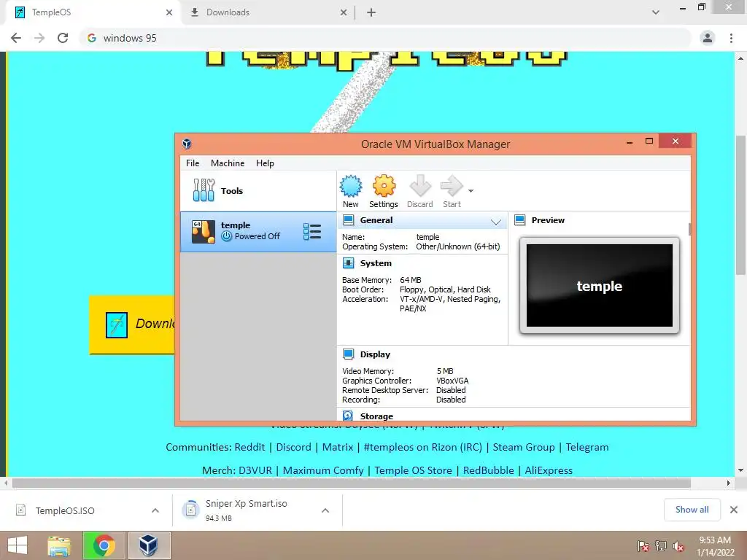Image resolution: width=747 pixels, height=560 pixels.
Task: Click the VirtualBox details pane scrollbar
Action: pos(689,229)
